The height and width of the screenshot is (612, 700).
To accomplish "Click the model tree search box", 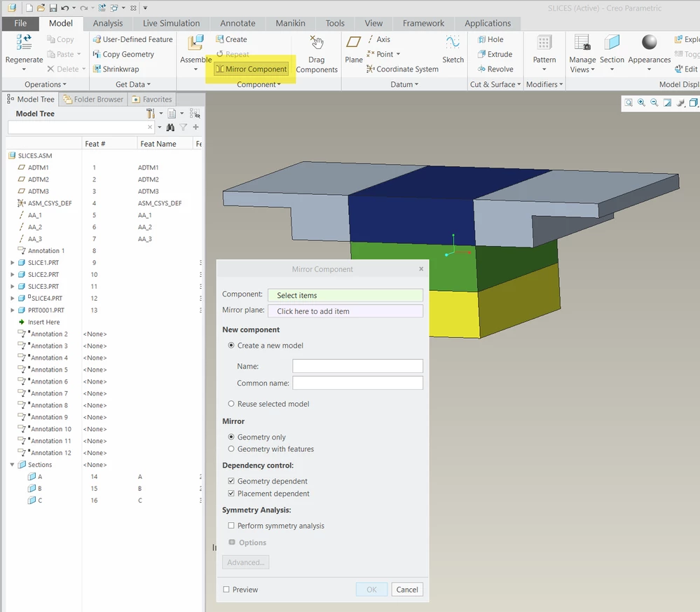I will [81, 128].
